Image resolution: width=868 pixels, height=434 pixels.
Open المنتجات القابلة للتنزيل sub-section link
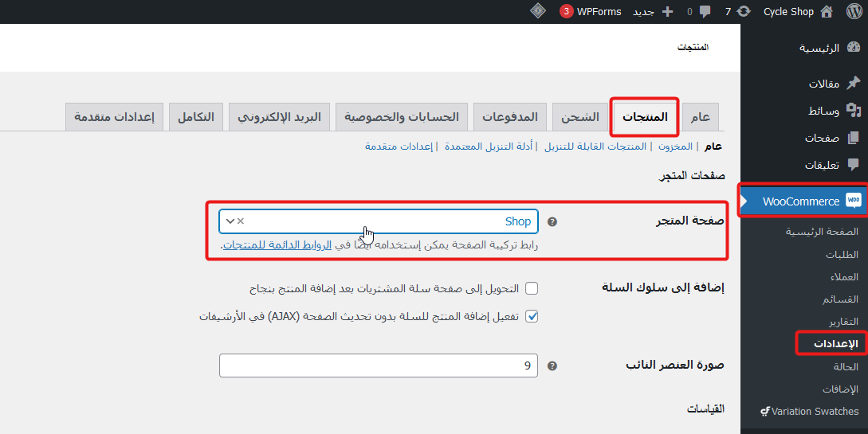[x=595, y=147]
